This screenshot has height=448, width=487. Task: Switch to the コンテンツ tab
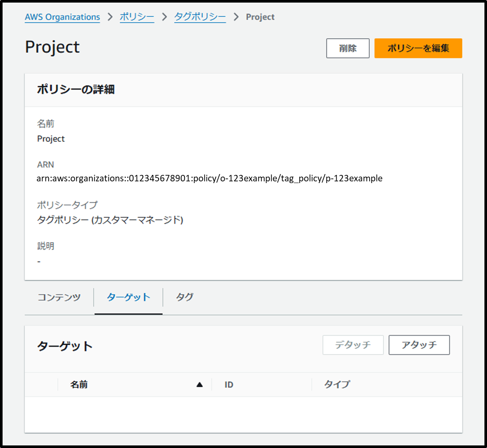(59, 297)
